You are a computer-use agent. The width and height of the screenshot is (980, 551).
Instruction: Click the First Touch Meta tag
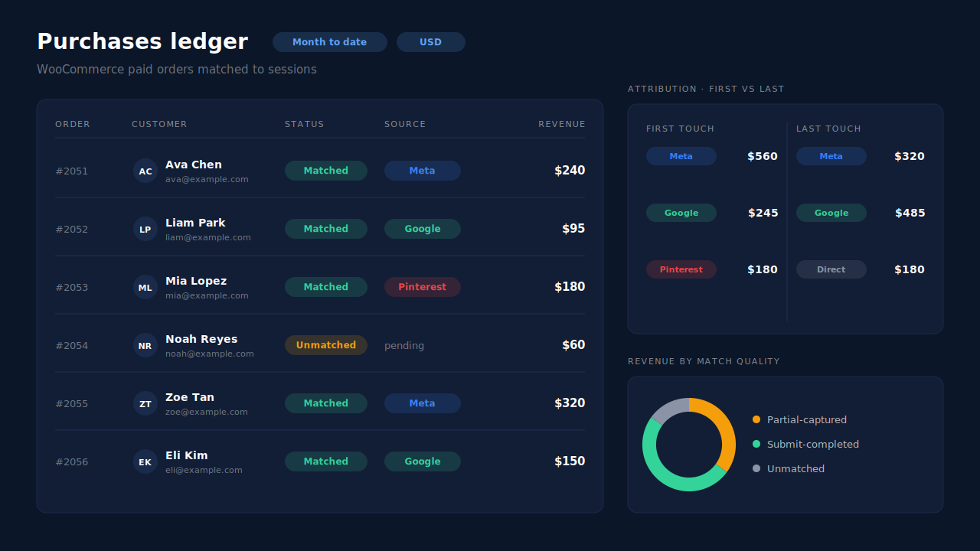coord(681,156)
